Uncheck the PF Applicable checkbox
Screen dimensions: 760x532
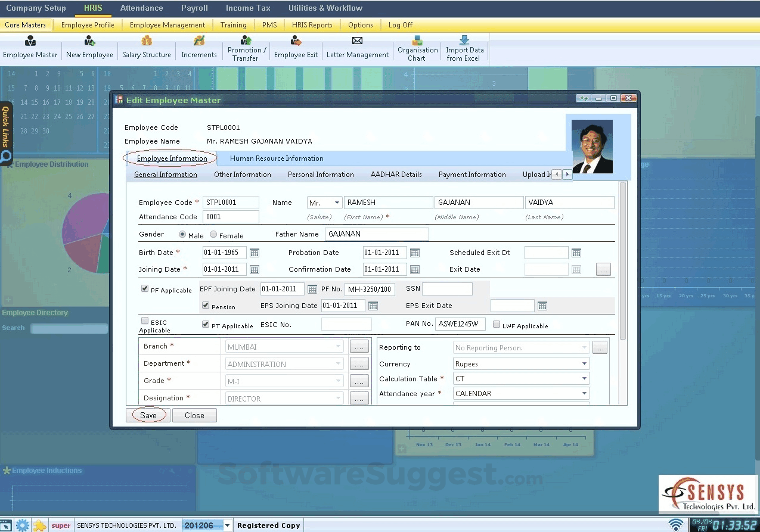[145, 289]
